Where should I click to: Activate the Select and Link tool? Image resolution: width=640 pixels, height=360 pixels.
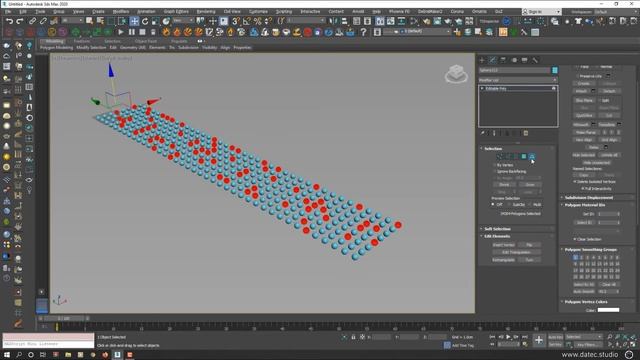pos(32,21)
